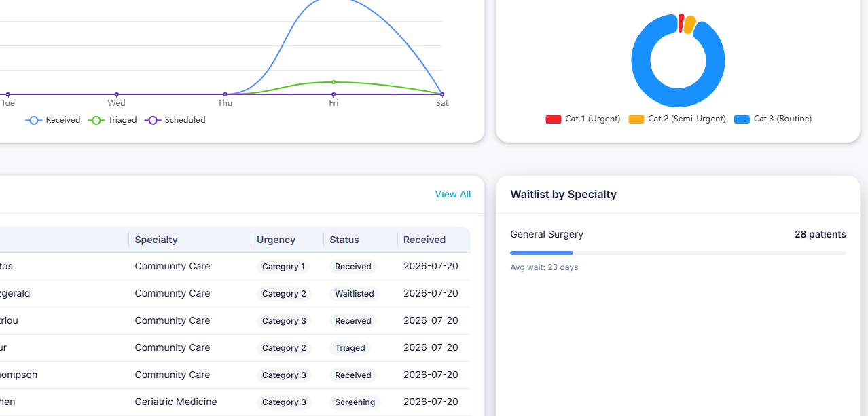Image resolution: width=868 pixels, height=416 pixels.
Task: Click the red Urgent slice of the donut
Action: coord(681,22)
